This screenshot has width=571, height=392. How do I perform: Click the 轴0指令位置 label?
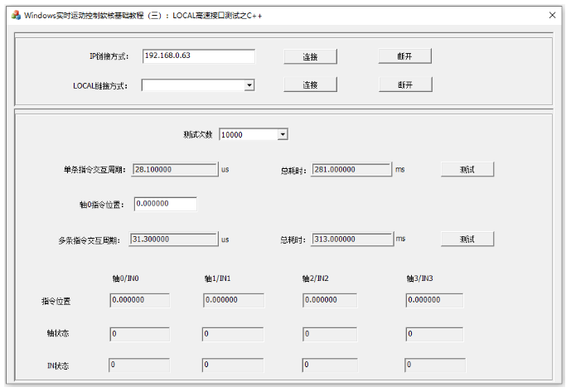102,205
